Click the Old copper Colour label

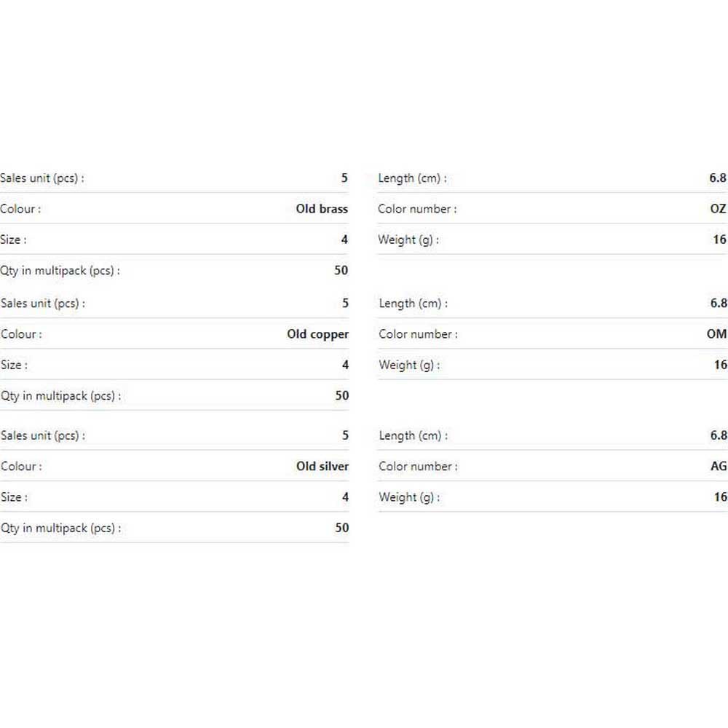tap(21, 334)
